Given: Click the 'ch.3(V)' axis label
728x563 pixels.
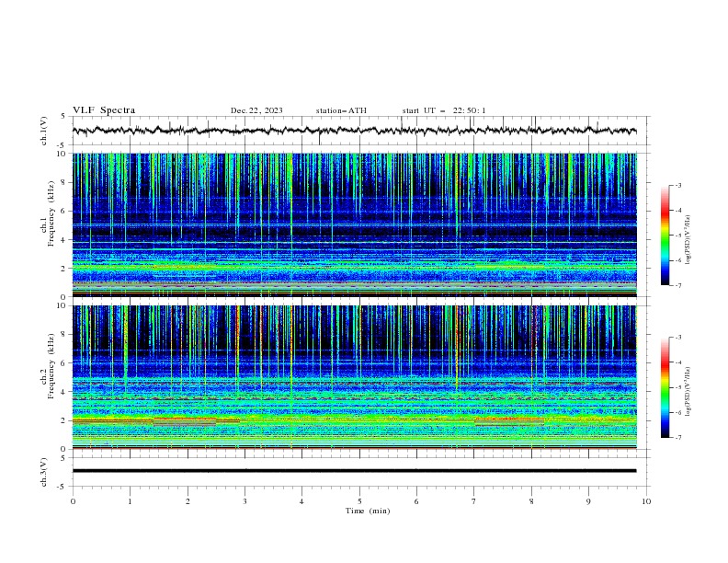Looking at the screenshot, I should (x=44, y=472).
